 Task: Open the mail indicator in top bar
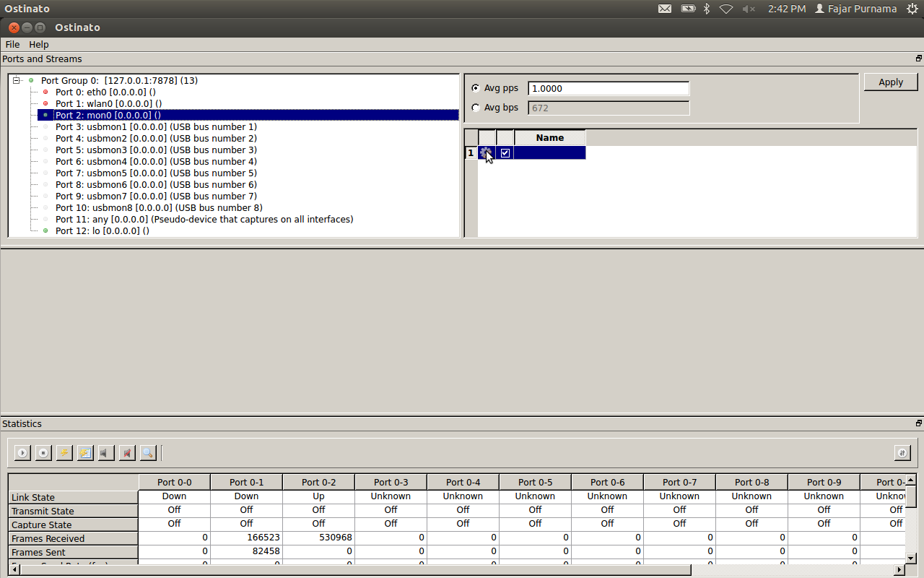click(x=665, y=9)
